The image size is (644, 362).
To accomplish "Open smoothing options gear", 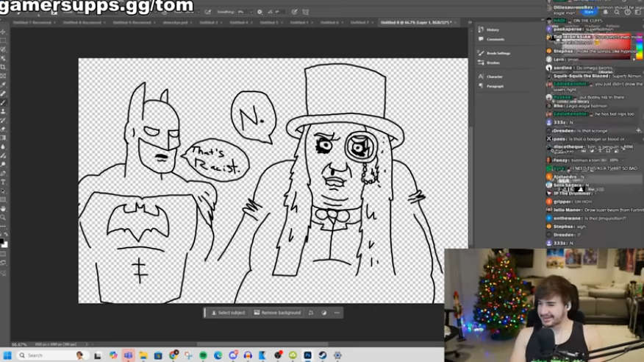I will point(260,12).
